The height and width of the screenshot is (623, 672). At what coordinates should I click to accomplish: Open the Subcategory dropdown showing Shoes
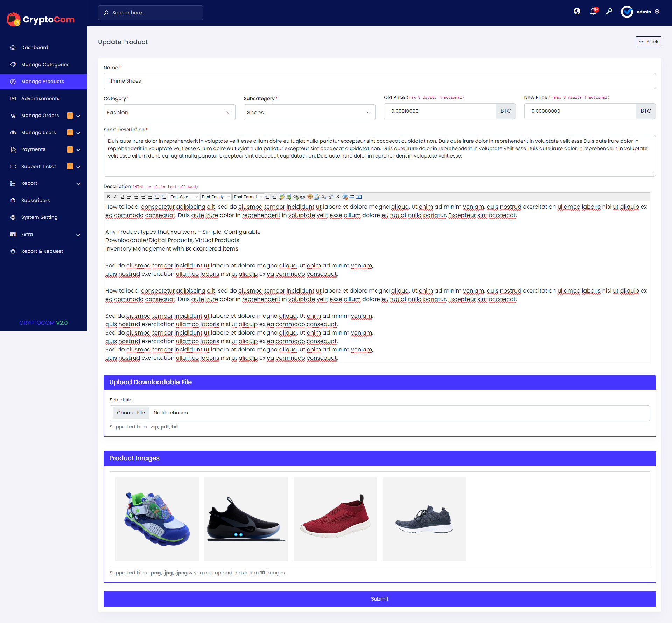tap(309, 112)
